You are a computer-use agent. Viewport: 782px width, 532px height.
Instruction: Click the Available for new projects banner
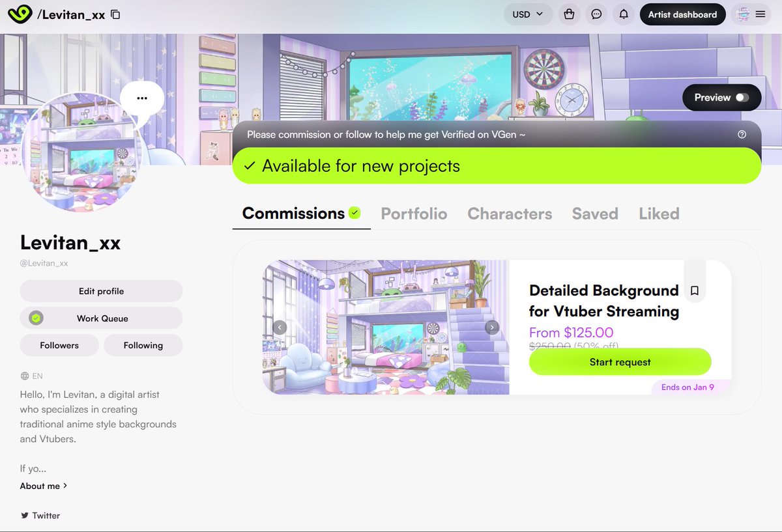click(497, 166)
